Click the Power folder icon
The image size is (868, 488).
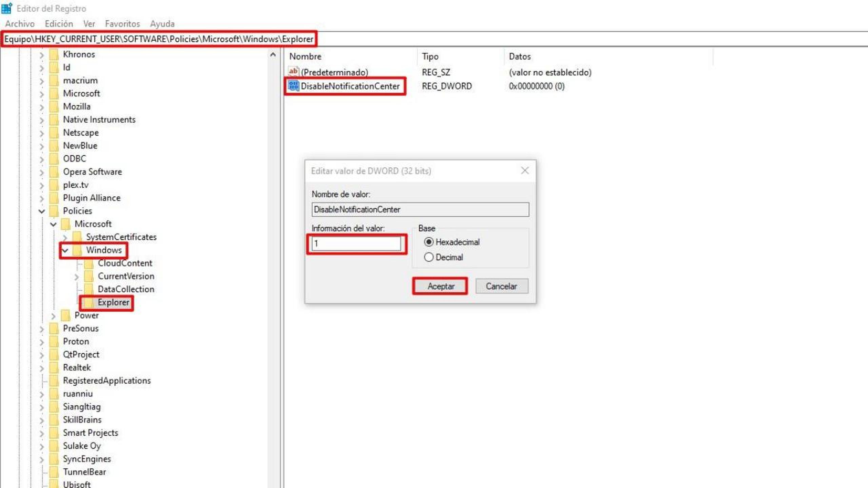coord(66,316)
